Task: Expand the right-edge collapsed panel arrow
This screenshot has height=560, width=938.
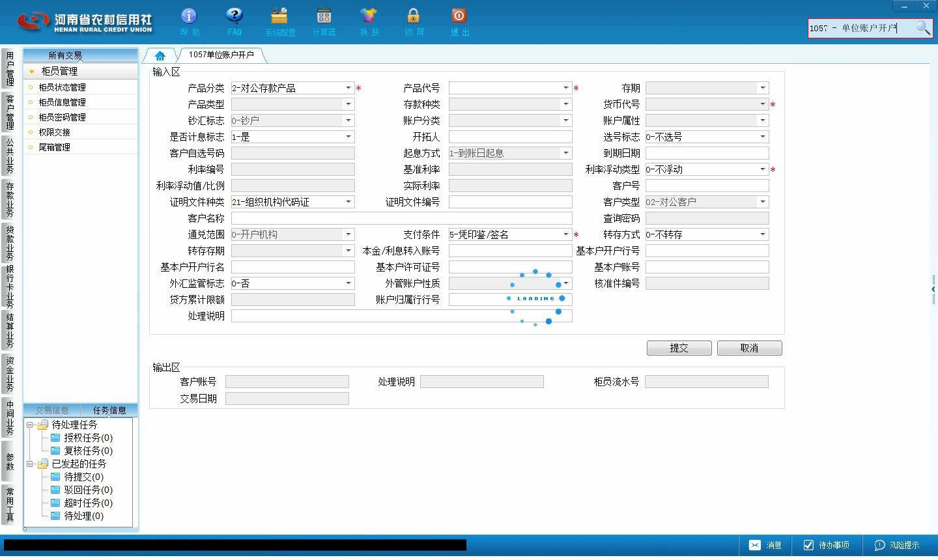Action: [933, 288]
